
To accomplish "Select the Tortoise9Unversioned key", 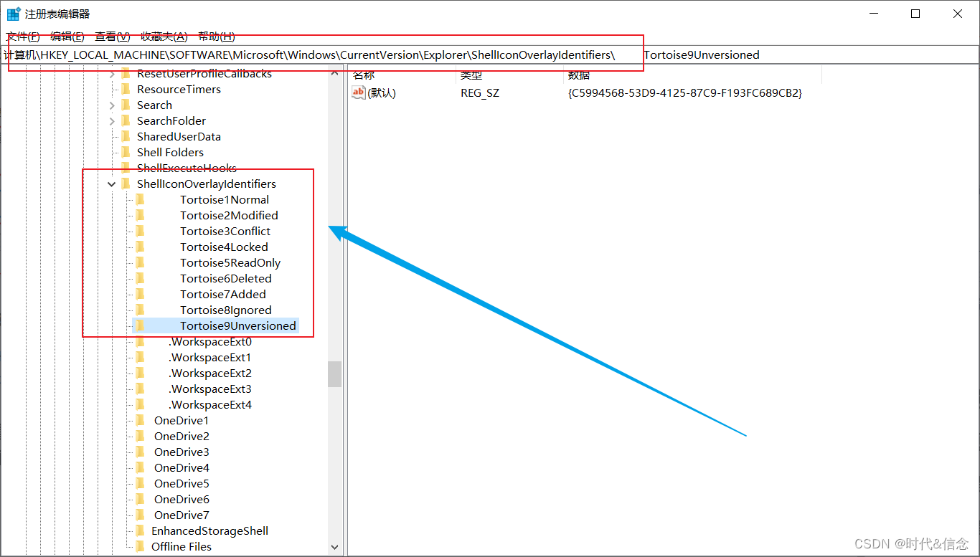I will (238, 325).
